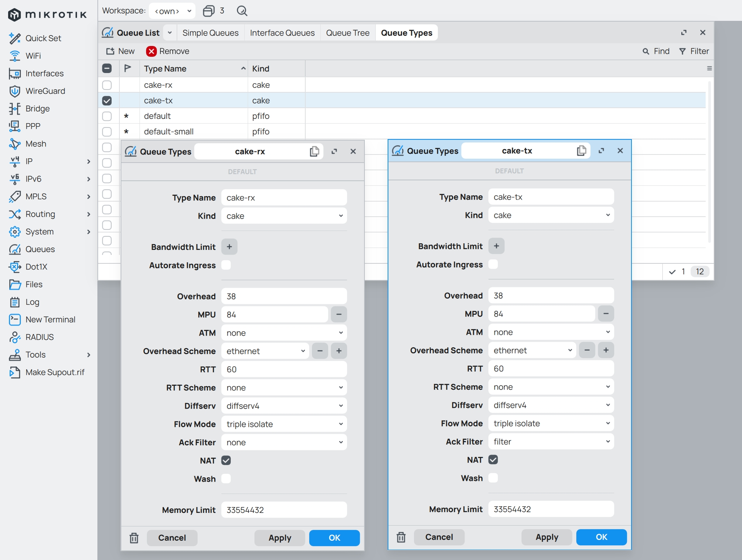Open Quick Set from sidebar
742x560 pixels.
(x=43, y=38)
